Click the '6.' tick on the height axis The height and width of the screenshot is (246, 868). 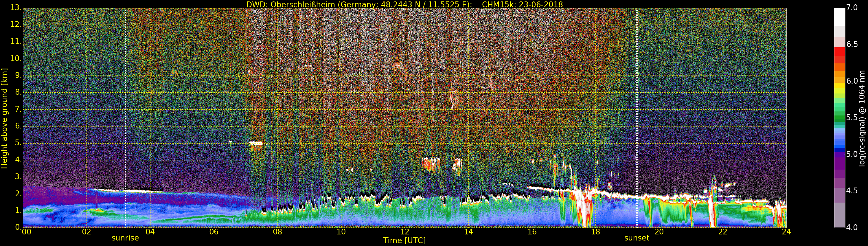(x=18, y=126)
